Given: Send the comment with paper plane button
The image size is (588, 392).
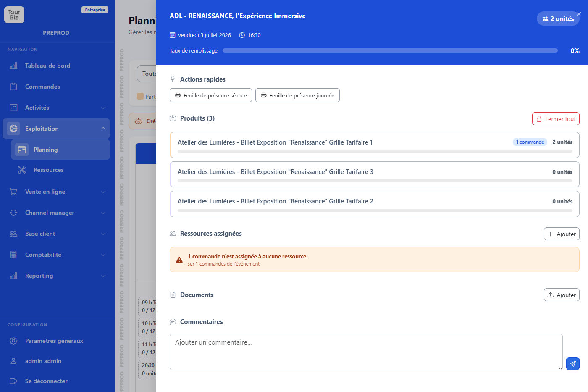Looking at the screenshot, I should (x=573, y=363).
